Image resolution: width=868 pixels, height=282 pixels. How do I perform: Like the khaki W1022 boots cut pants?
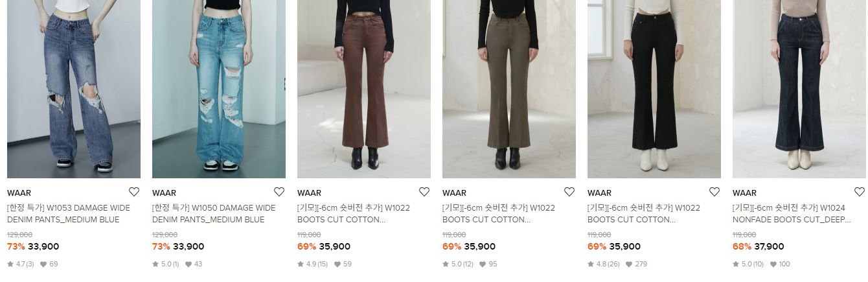click(569, 192)
